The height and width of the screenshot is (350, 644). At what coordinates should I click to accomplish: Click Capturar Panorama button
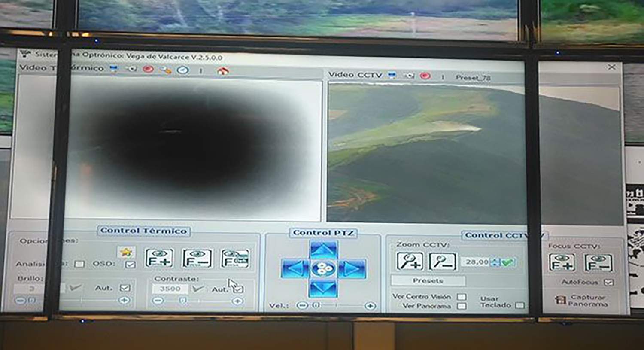(x=582, y=300)
